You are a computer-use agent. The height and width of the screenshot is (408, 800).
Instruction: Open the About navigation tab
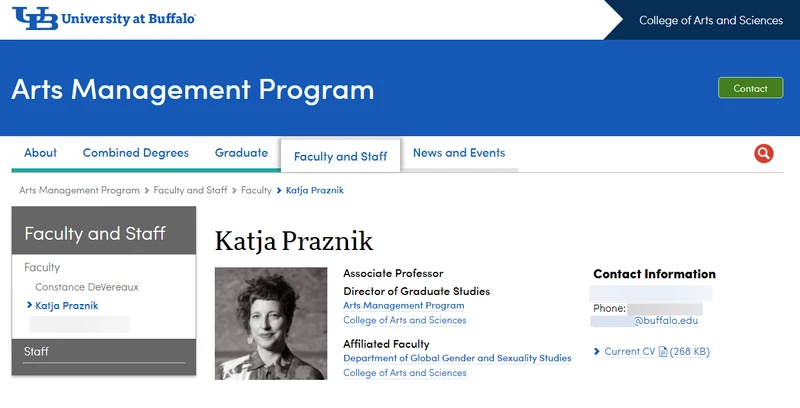point(40,152)
